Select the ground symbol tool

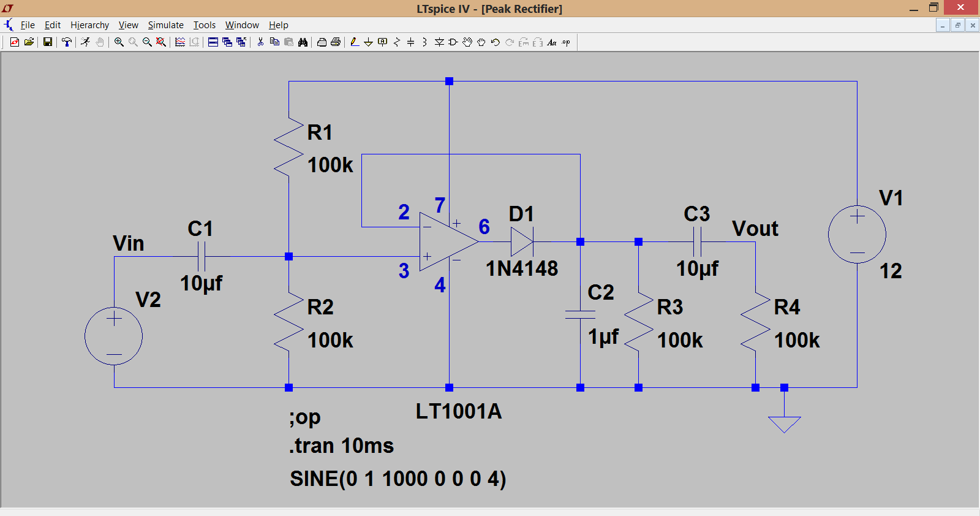pyautogui.click(x=368, y=42)
